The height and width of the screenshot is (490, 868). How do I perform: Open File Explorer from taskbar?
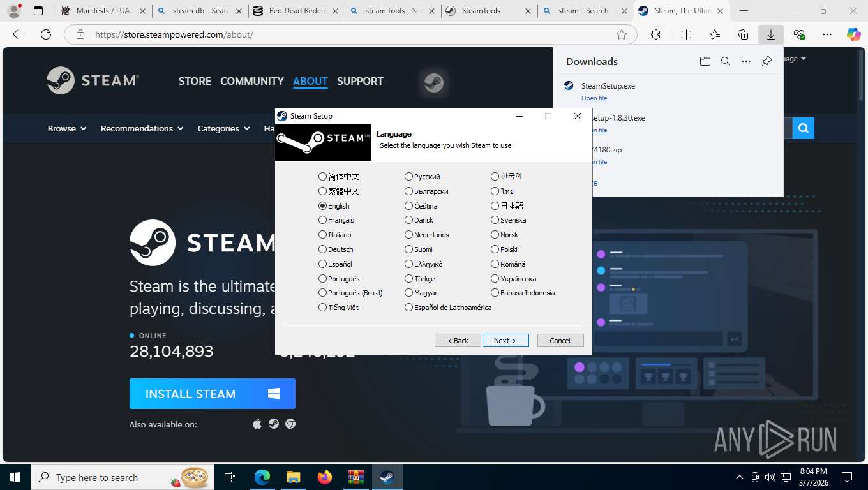[293, 477]
